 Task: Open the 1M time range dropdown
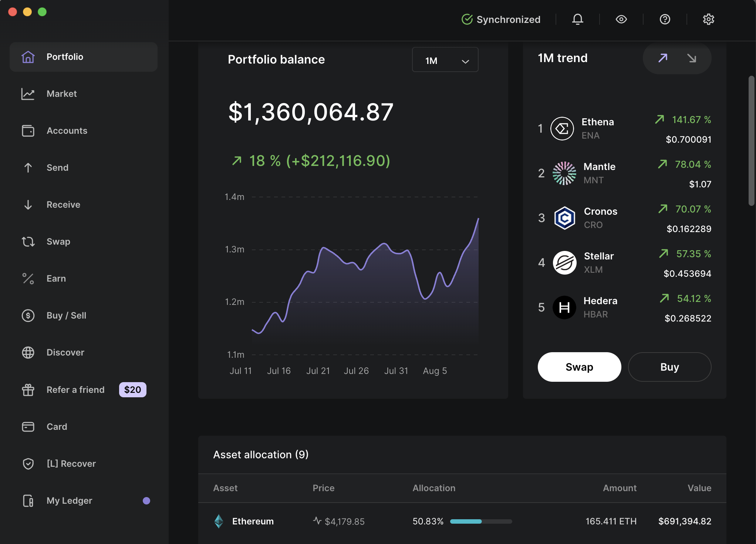pos(445,60)
